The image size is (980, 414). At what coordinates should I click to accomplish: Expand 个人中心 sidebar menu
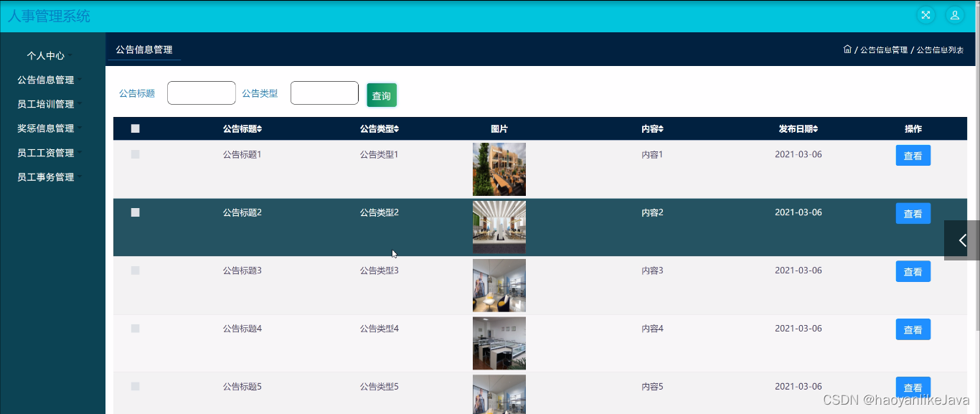click(x=46, y=55)
